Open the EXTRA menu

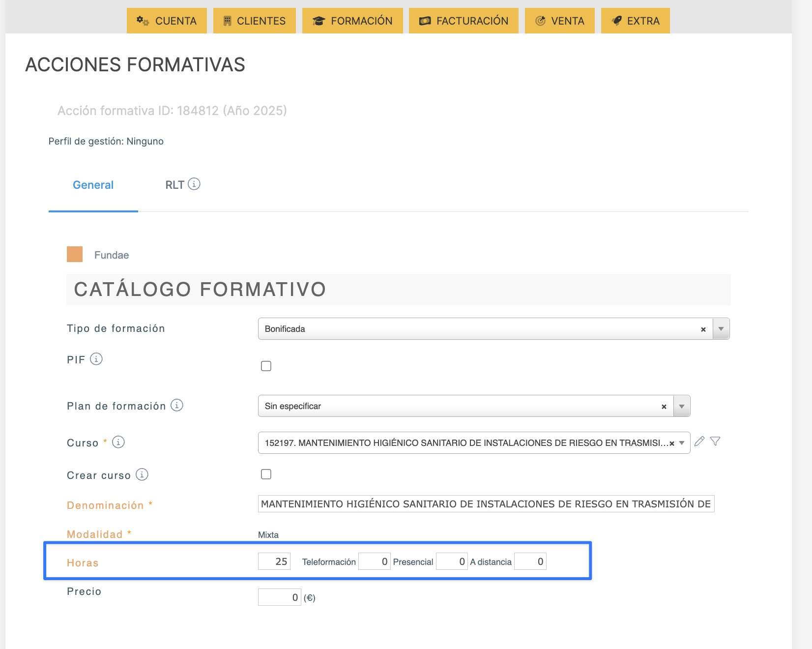[636, 21]
